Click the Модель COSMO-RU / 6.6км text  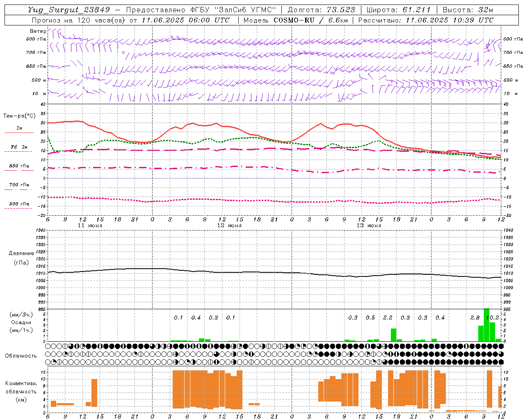(x=295, y=20)
